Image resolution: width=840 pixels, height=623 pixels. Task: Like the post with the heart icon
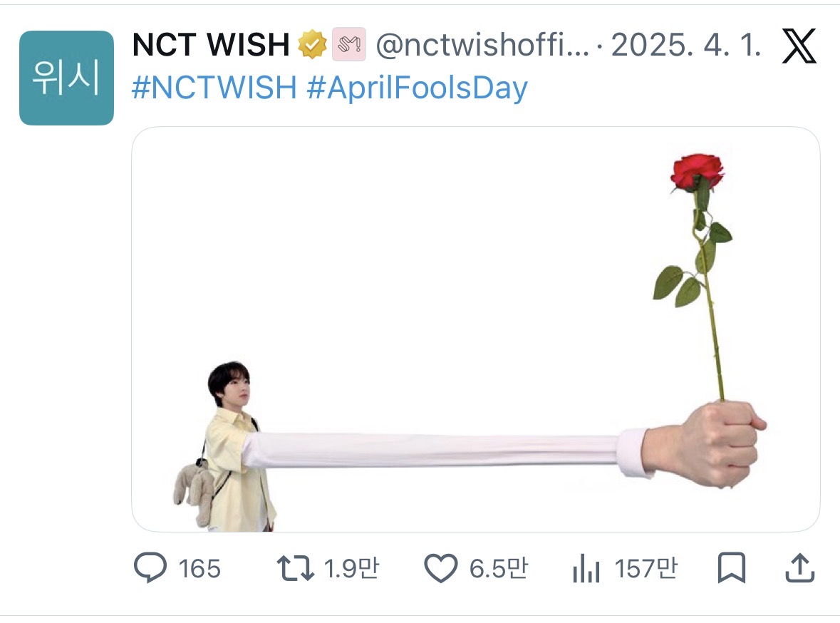(x=440, y=569)
